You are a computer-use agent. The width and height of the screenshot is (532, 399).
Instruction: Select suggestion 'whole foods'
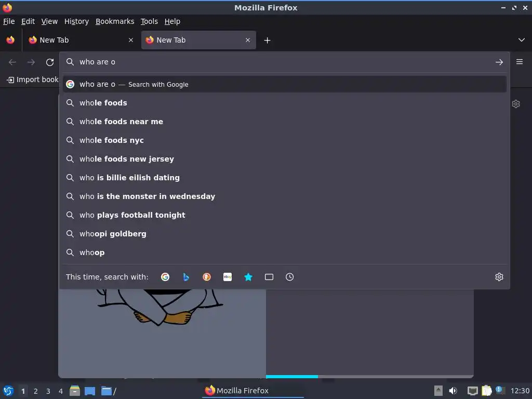click(x=285, y=103)
